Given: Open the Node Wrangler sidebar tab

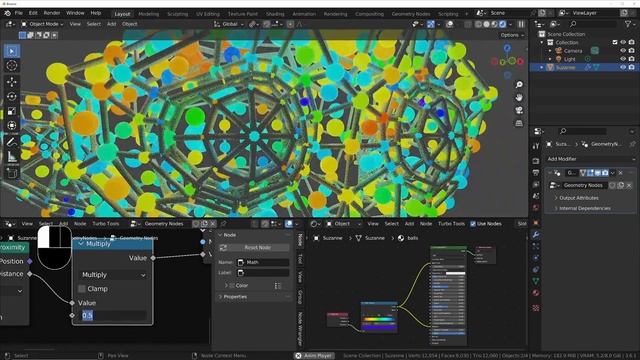Looking at the screenshot, I should (300, 328).
